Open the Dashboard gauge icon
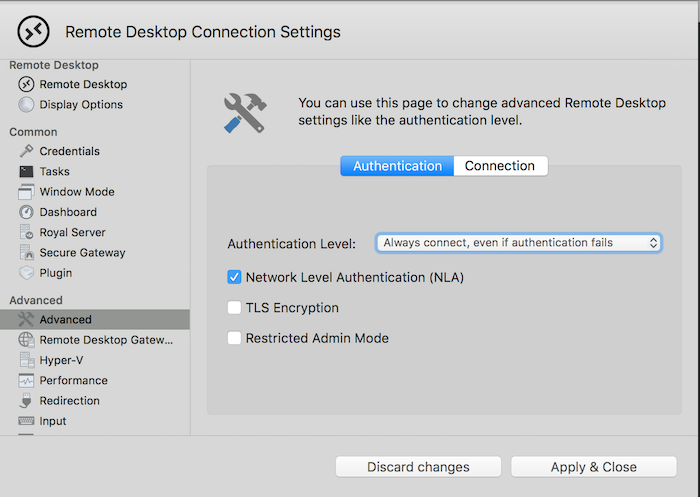Viewport: 700px width, 497px height. [26, 212]
